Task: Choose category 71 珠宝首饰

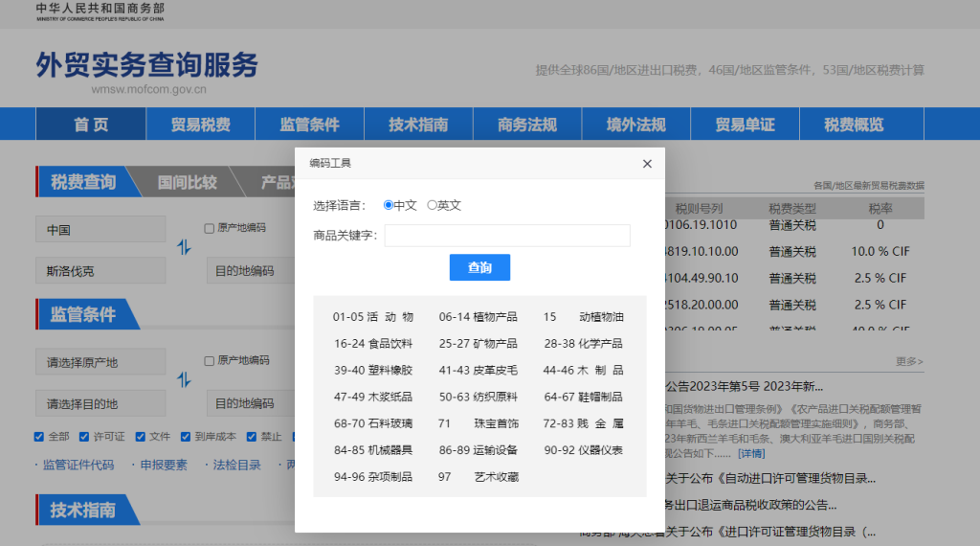Action: tap(479, 423)
